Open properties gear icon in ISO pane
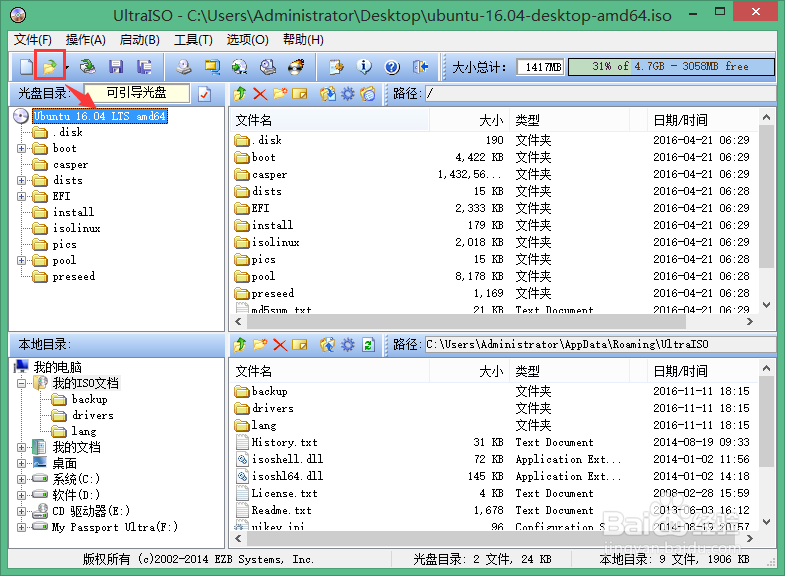This screenshot has height=576, width=785. coord(348,94)
